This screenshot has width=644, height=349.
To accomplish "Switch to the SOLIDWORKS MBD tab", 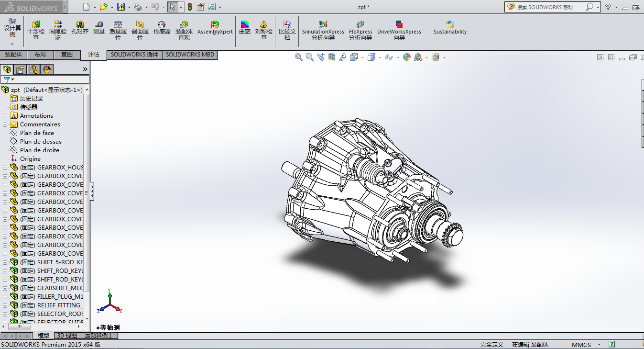I will 190,55.
